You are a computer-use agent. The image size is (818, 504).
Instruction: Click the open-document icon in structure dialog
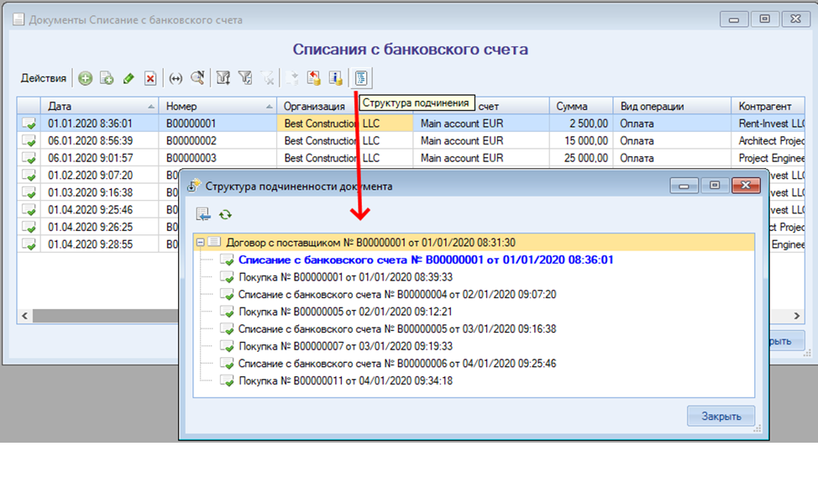pyautogui.click(x=203, y=214)
